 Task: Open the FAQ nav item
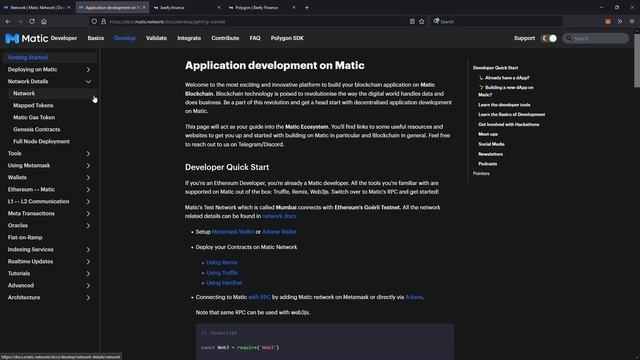point(255,38)
